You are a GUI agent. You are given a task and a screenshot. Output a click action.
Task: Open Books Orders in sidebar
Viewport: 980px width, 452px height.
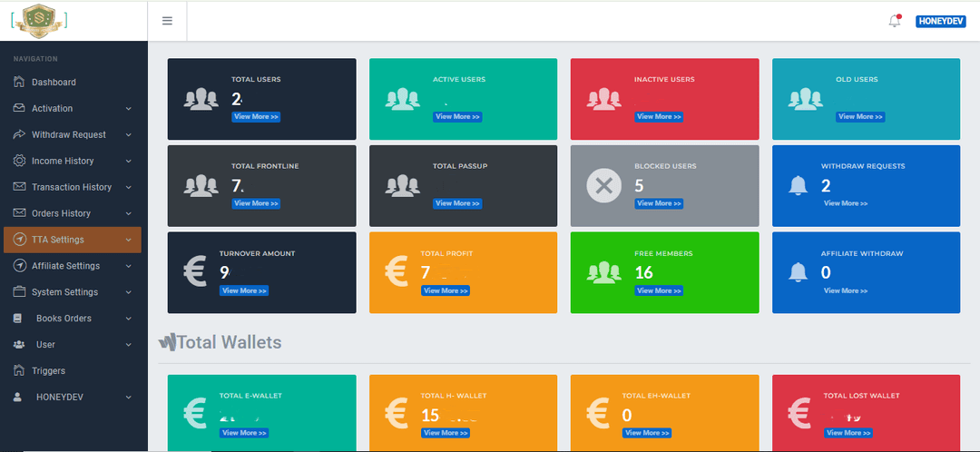pos(64,319)
